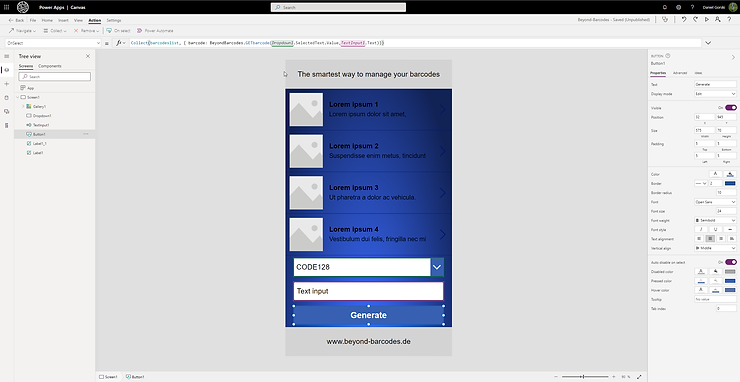Viewport: 740px width, 382px height.
Task: Open the Insert plus icon in left rail
Action: (7, 84)
